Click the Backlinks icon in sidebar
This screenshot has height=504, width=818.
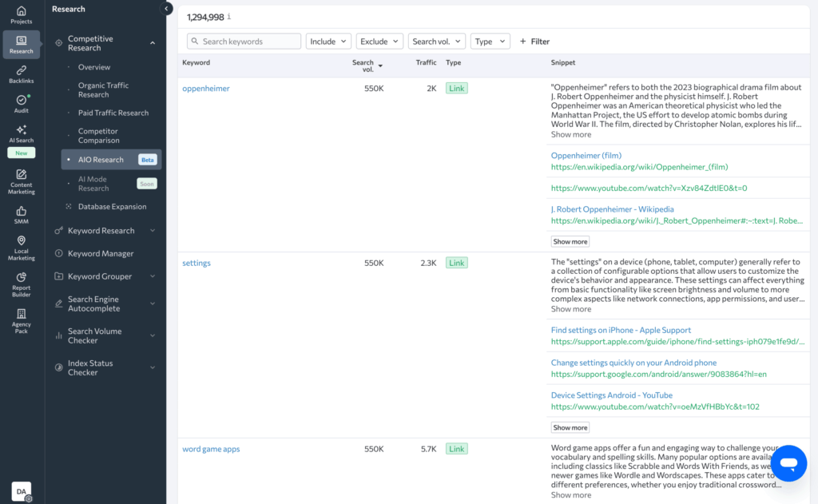(x=22, y=74)
